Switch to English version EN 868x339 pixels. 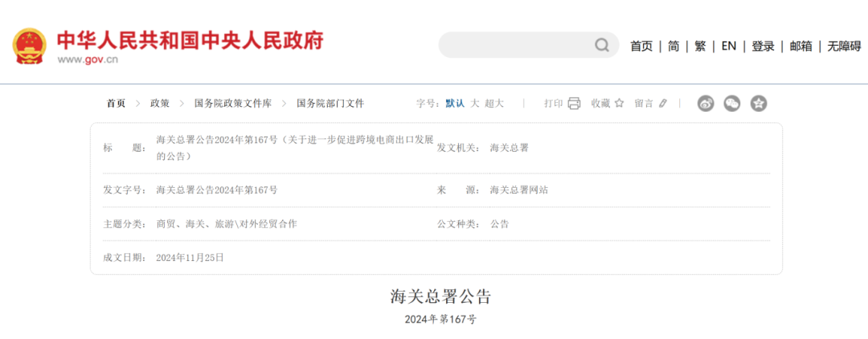[x=728, y=47]
